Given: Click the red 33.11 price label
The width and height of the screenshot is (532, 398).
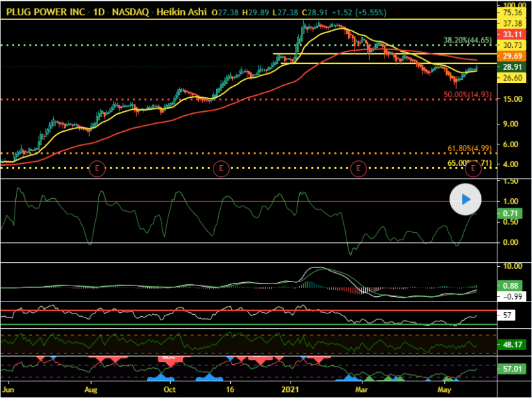Looking at the screenshot, I should tap(511, 34).
